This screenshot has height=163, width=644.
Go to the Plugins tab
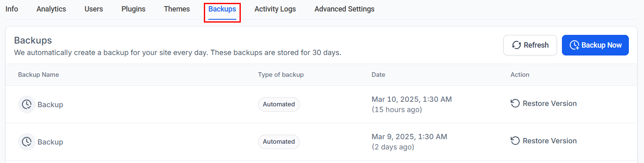[x=133, y=9]
